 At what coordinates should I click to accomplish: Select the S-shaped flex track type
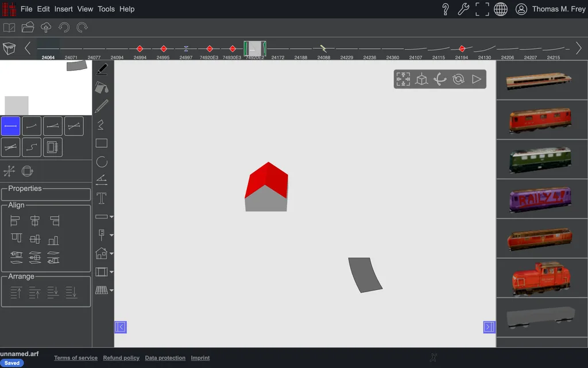tap(32, 147)
